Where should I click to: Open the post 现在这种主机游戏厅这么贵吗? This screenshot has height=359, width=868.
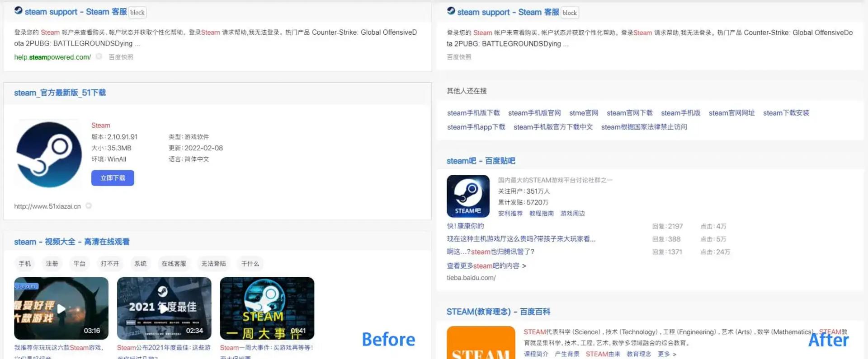pyautogui.click(x=521, y=239)
